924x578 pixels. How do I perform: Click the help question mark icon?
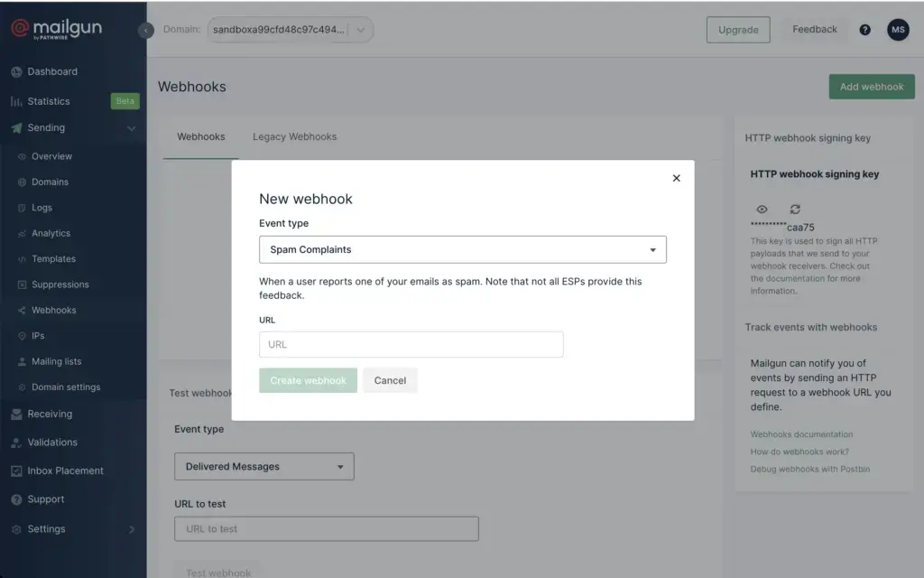tap(864, 30)
